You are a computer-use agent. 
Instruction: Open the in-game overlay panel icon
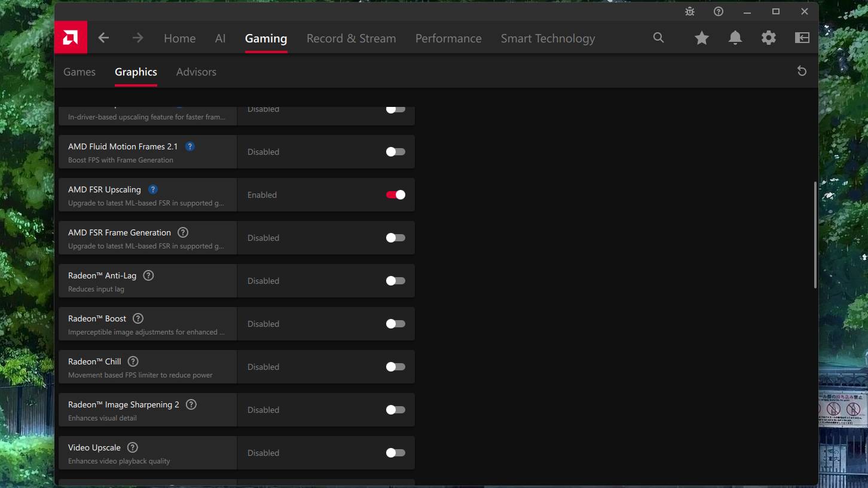coord(802,37)
